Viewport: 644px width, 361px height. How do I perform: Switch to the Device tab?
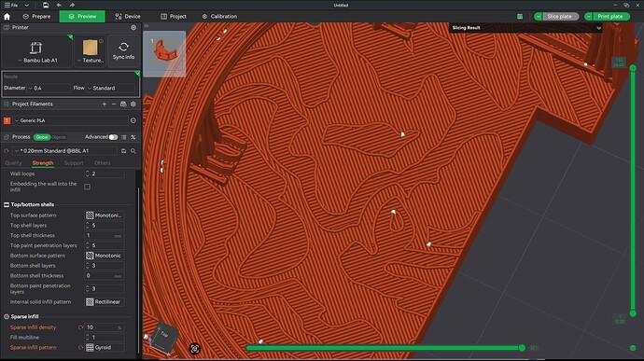pyautogui.click(x=128, y=17)
